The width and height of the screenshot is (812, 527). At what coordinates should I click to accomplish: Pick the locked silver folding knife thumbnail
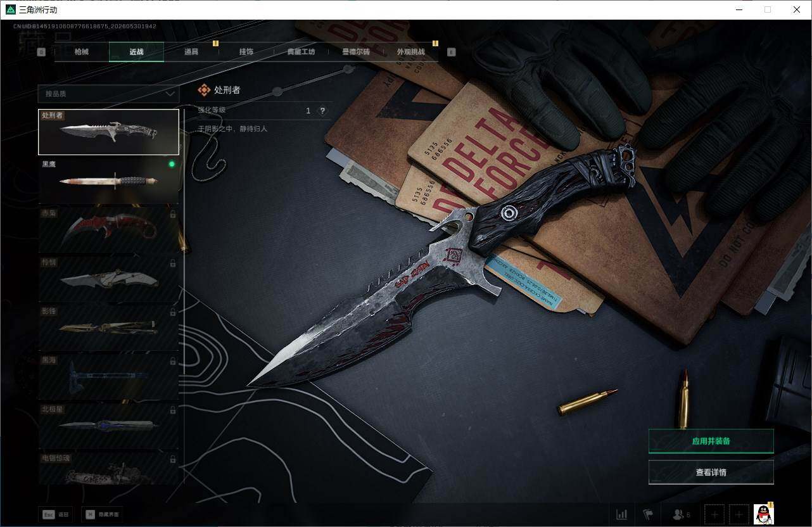point(108,279)
